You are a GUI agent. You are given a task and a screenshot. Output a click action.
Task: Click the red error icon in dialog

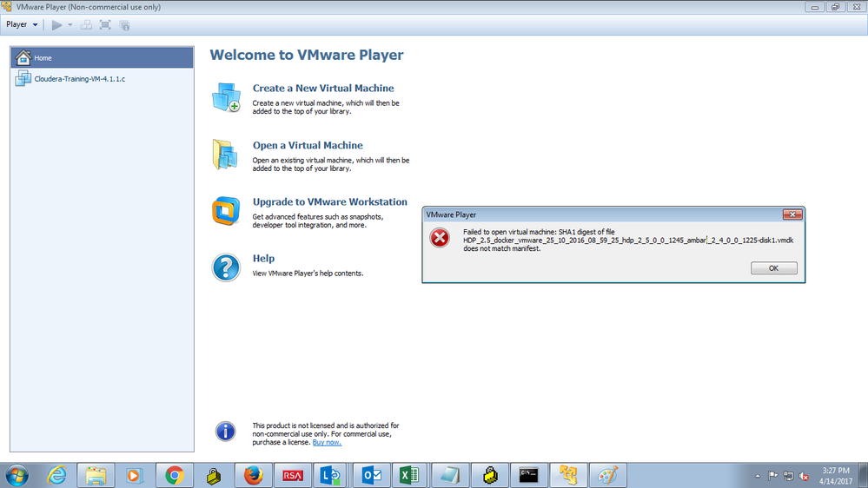[x=441, y=238]
